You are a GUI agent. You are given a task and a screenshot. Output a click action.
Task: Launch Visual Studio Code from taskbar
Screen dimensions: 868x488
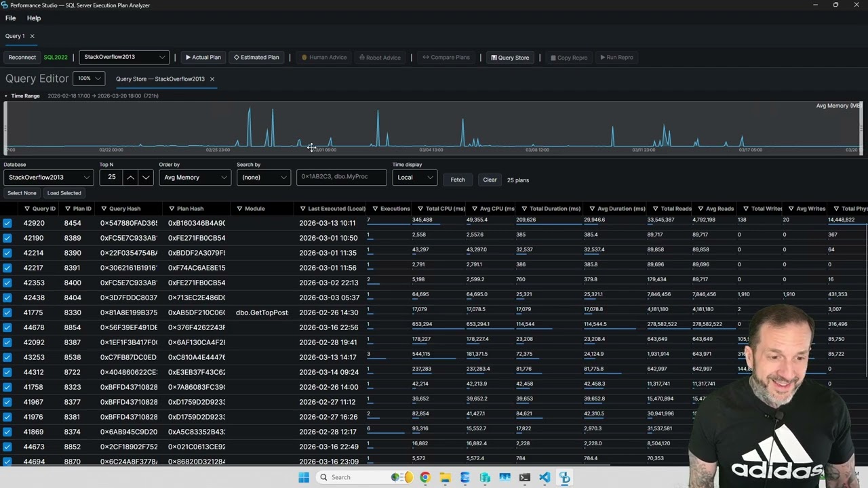[545, 477]
